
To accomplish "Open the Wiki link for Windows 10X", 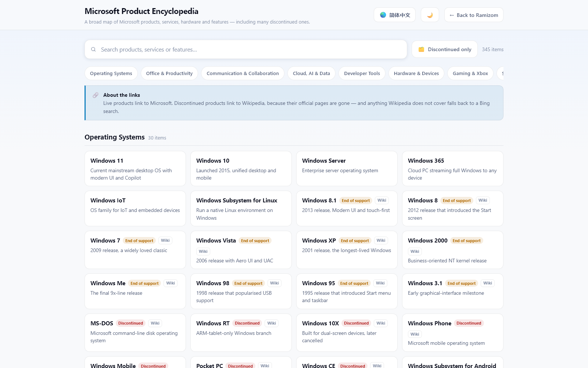I will coord(381,323).
